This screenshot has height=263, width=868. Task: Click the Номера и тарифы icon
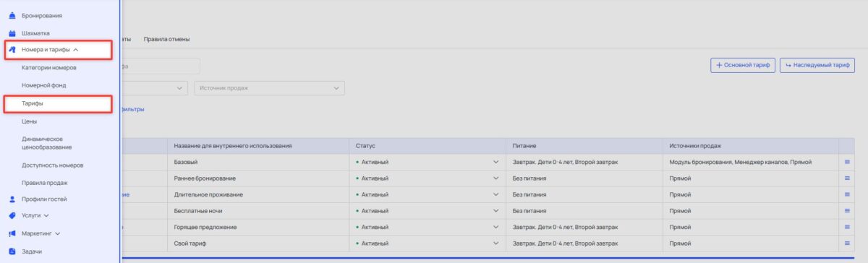12,50
